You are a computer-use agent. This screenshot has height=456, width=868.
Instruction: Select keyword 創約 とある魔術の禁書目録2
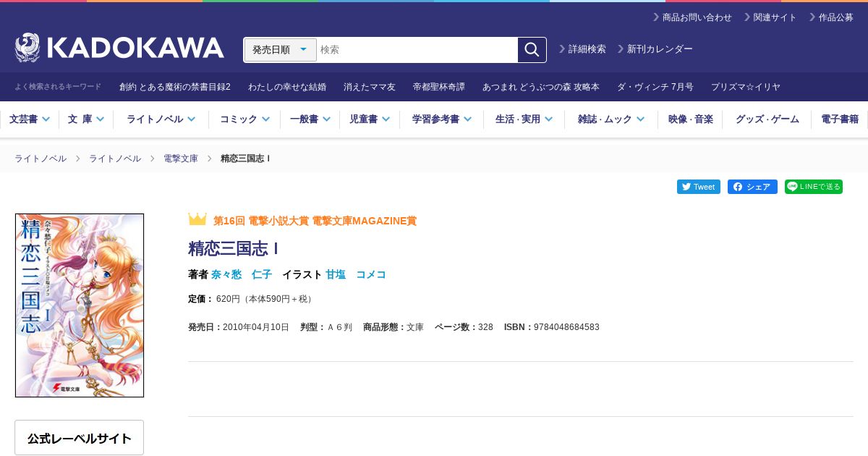[x=175, y=87]
